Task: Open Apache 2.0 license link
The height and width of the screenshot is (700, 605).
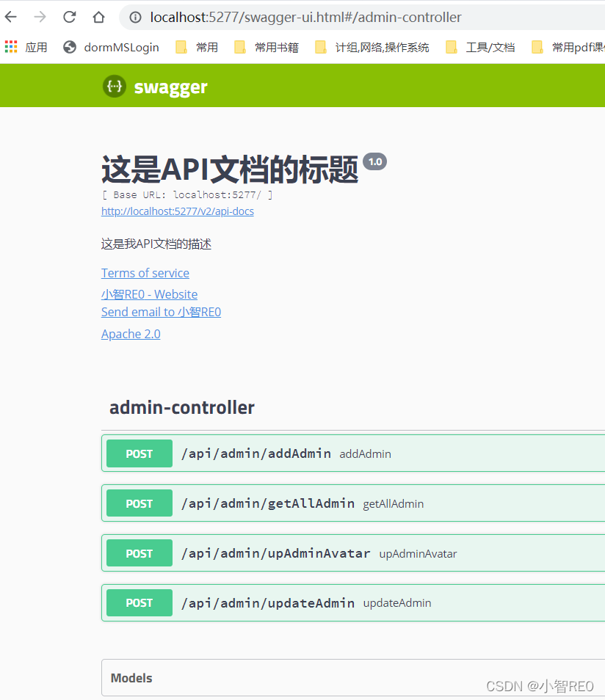Action: pyautogui.click(x=131, y=334)
